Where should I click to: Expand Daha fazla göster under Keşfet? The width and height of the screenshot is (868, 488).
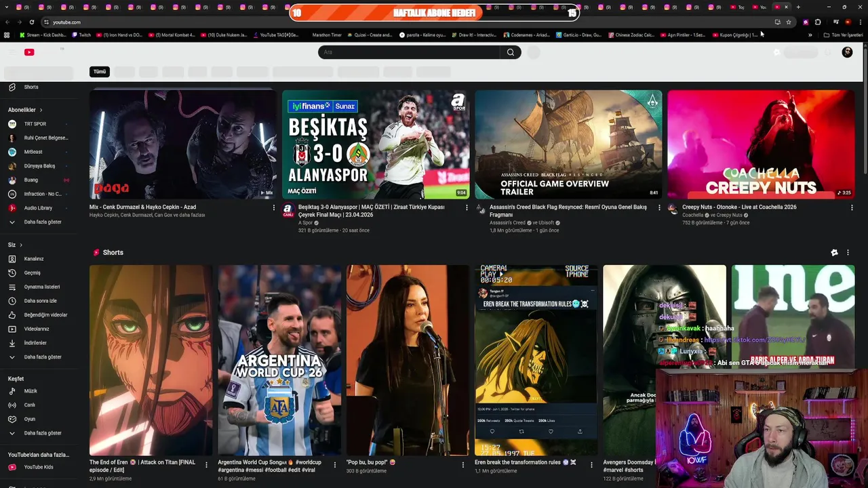click(x=41, y=432)
